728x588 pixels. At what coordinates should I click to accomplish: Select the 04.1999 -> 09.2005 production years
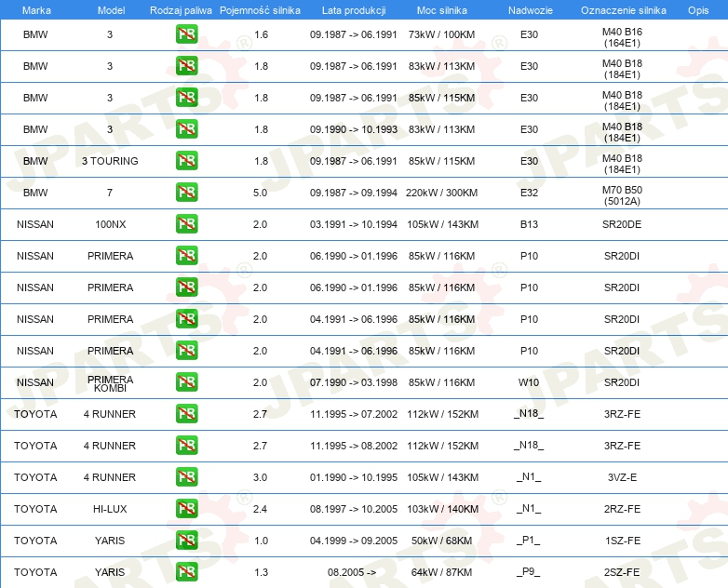[x=354, y=541]
